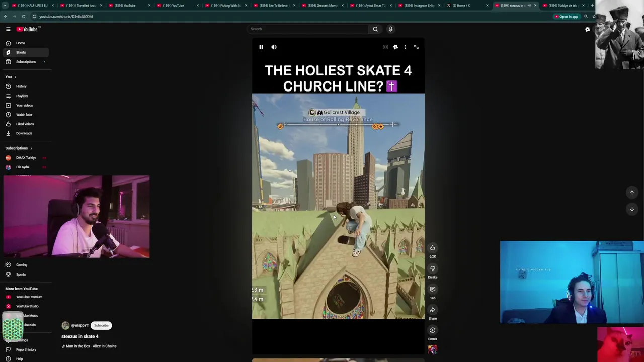Open Playlists in the sidebar
The height and width of the screenshot is (362, 644).
(25, 96)
